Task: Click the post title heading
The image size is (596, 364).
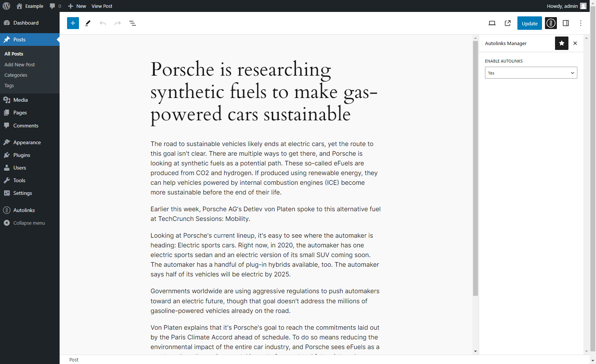Action: point(266,92)
